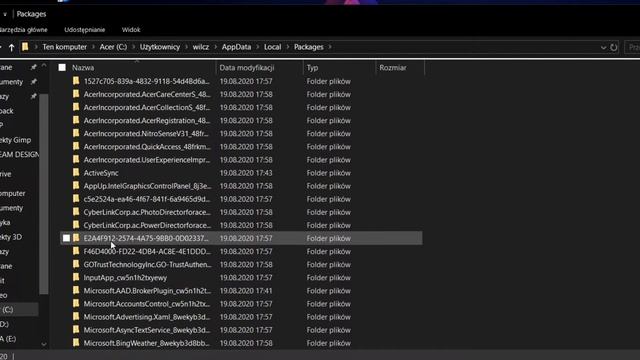The image size is (640, 360).
Task: Select folder icon of BingWeather row
Action: click(x=76, y=342)
